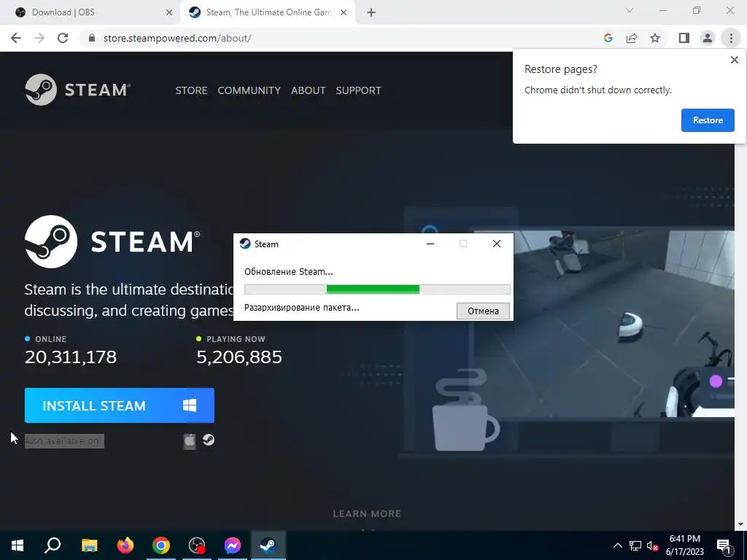Click the Steam logo in the site header
The width and height of the screenshot is (747, 560).
pyautogui.click(x=77, y=90)
